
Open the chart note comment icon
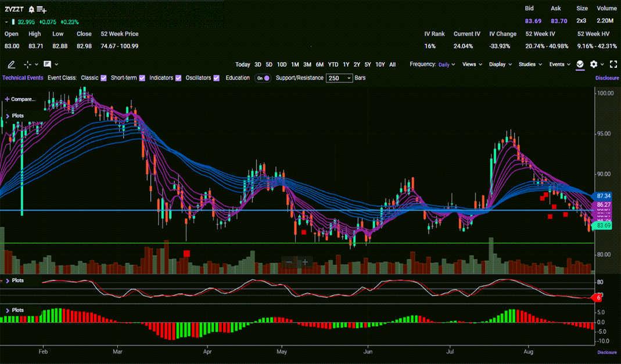pos(47,64)
